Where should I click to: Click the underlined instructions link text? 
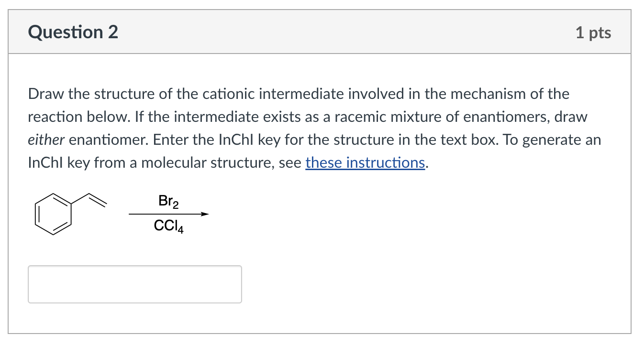click(x=365, y=162)
